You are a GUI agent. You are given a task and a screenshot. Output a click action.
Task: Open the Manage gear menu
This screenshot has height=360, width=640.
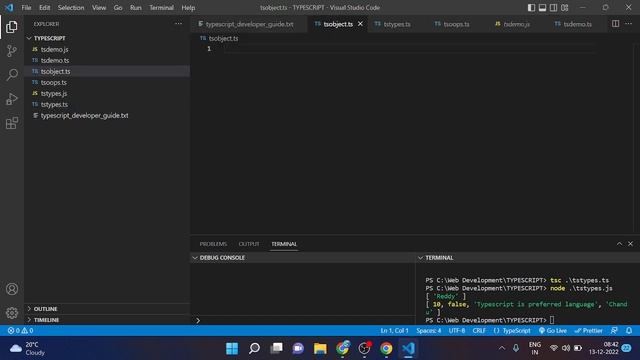(12, 313)
